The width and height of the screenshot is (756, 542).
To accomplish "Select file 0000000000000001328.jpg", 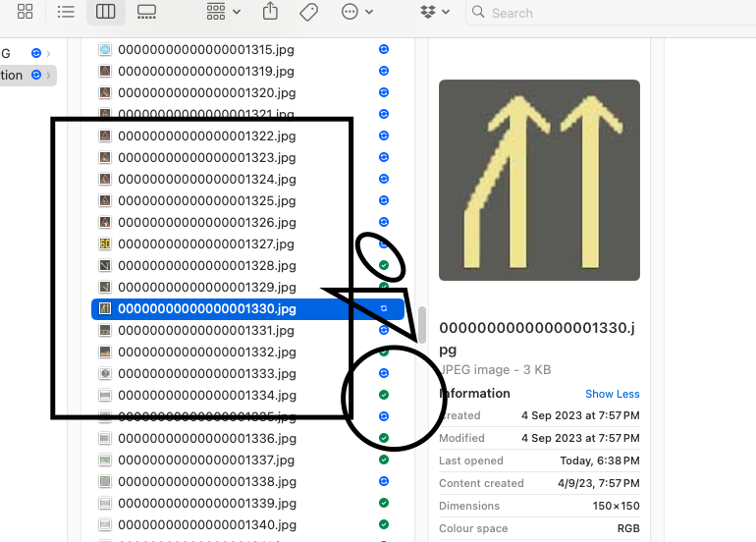I will (207, 266).
